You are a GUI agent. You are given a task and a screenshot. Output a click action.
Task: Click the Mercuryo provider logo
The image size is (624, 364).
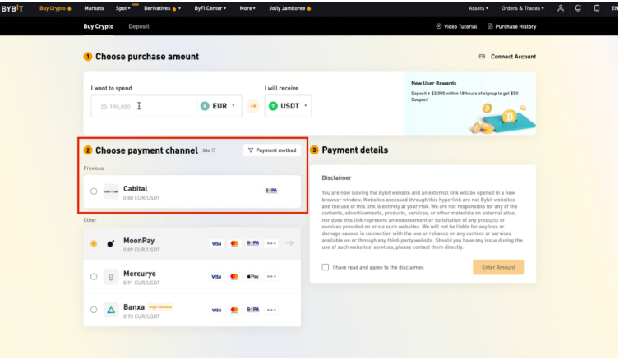point(111,277)
